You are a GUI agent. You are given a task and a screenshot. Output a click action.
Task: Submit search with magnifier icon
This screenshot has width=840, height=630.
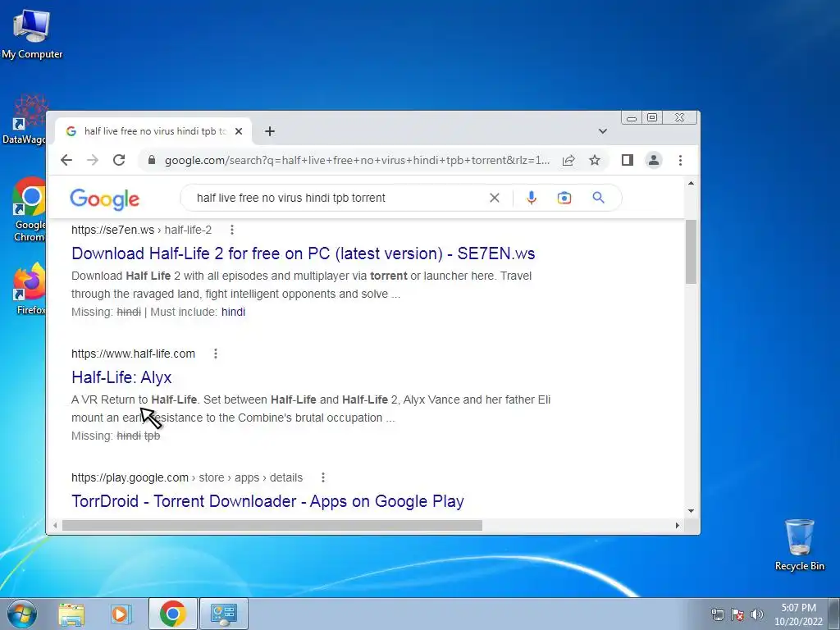598,198
